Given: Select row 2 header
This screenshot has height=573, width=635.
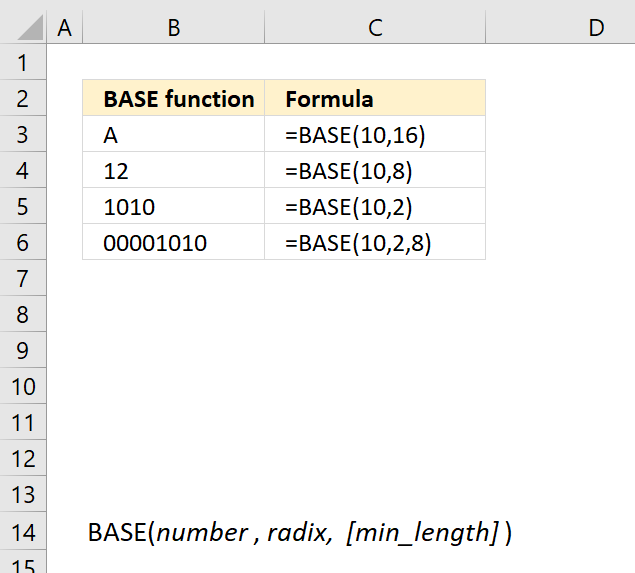Looking at the screenshot, I should 23,98.
